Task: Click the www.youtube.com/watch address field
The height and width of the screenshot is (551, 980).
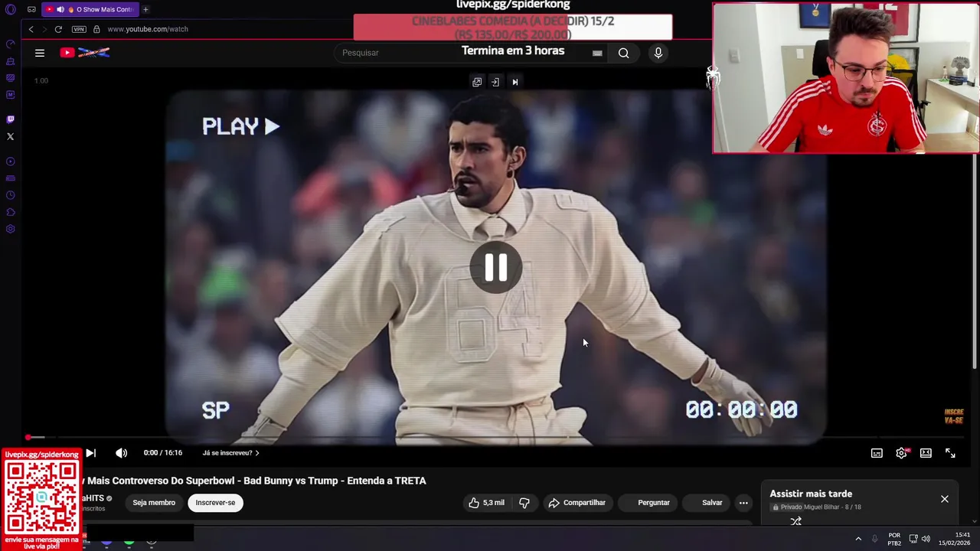Action: [x=148, y=29]
